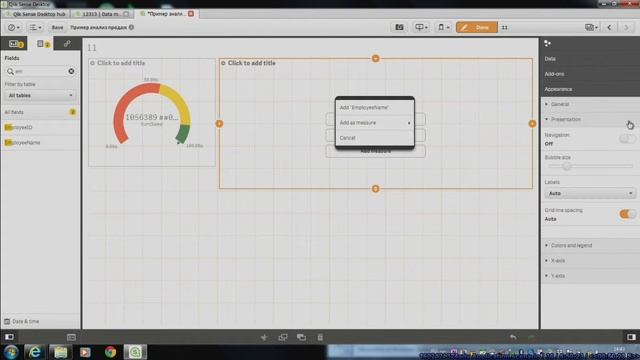The height and width of the screenshot is (360, 640).
Task: Open the bookmarks menu
Action: (443, 27)
